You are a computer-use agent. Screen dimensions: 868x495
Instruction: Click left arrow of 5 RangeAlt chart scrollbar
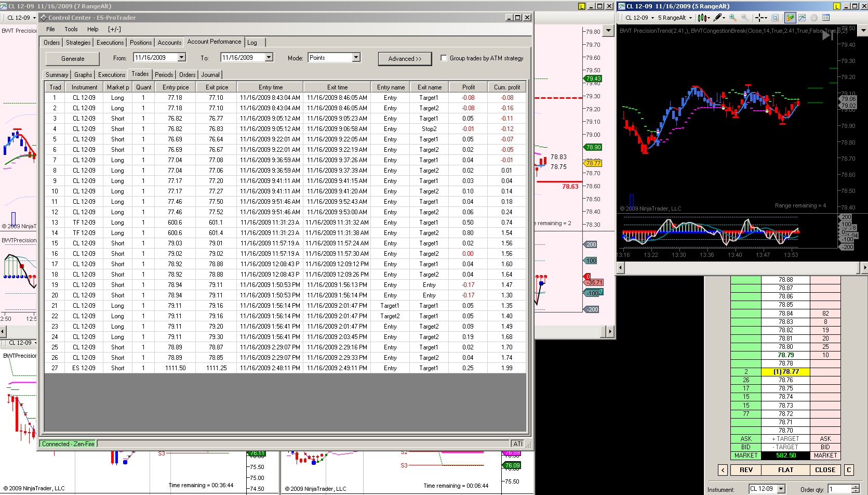point(620,268)
